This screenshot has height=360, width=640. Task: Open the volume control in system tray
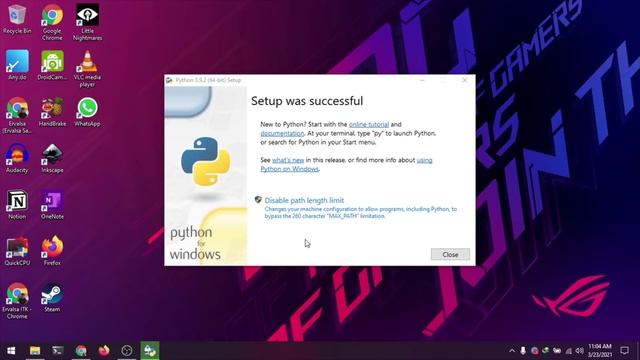click(x=579, y=351)
